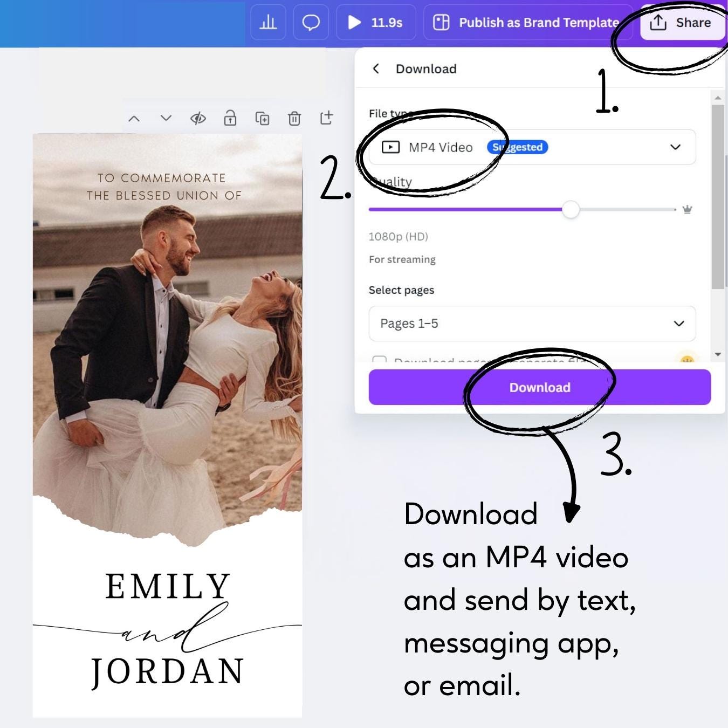
Task: Click the Share button
Action: pyautogui.click(x=683, y=22)
